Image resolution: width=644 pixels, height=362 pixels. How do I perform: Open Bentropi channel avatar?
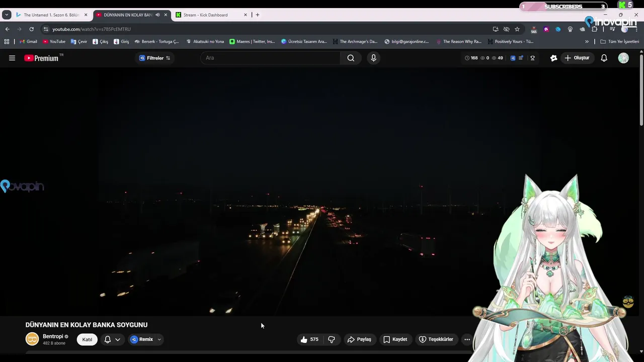tap(32, 339)
